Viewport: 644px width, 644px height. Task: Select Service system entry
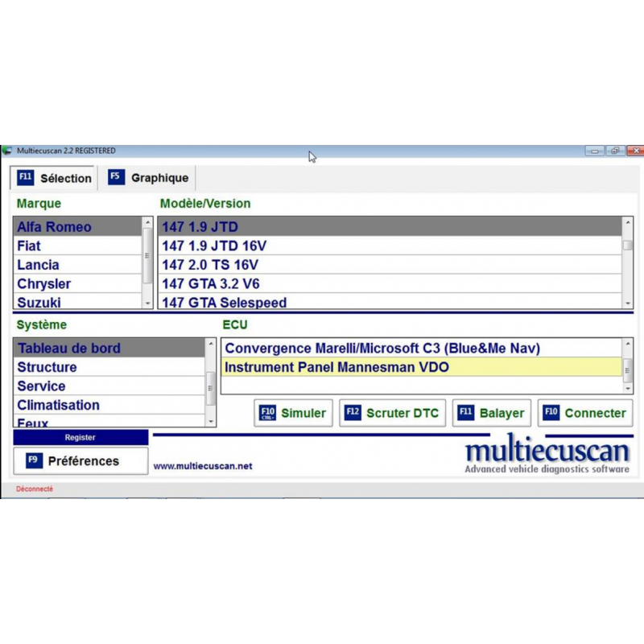click(x=109, y=386)
